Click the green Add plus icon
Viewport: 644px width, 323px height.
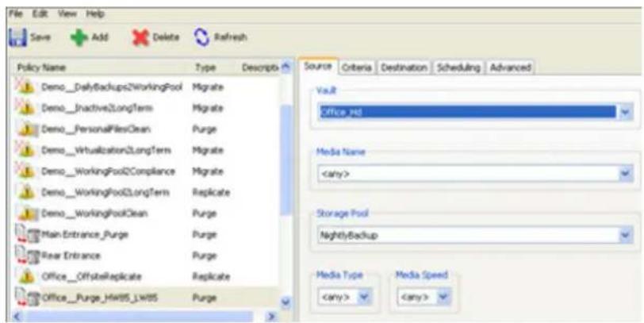(x=79, y=38)
